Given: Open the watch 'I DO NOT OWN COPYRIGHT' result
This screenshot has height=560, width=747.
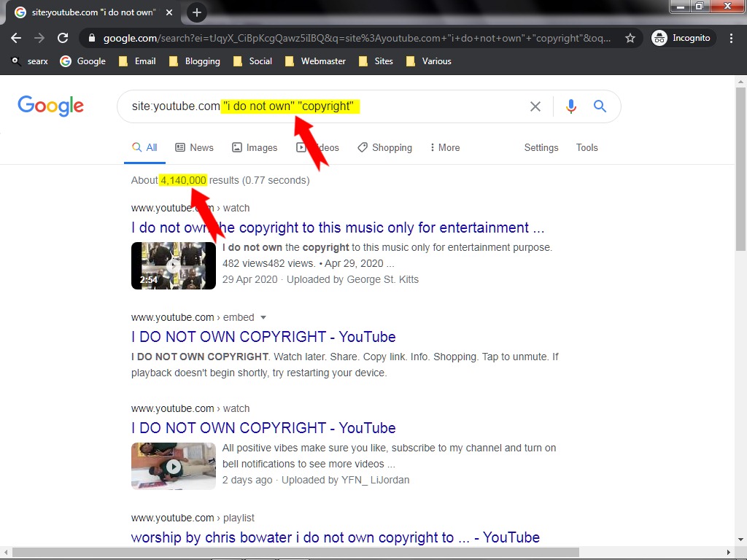Looking at the screenshot, I should [x=263, y=427].
